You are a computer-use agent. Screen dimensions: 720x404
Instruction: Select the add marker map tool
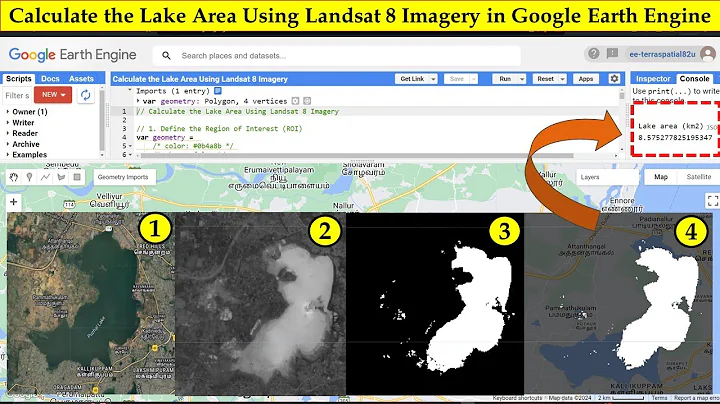coord(29,177)
